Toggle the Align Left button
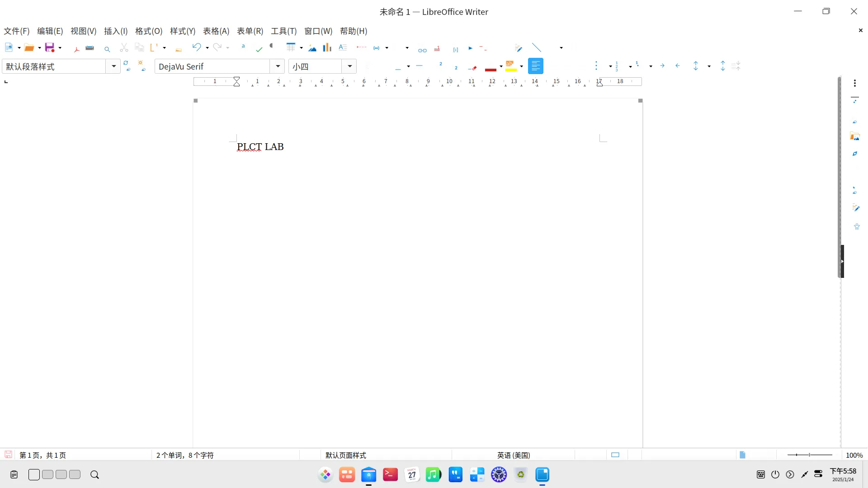Image resolution: width=868 pixels, height=488 pixels. pos(535,66)
